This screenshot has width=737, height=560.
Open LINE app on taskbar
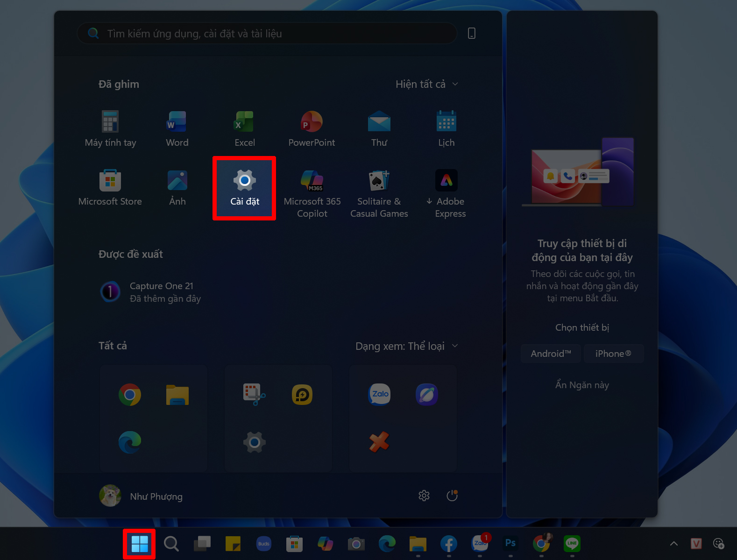tap(572, 544)
